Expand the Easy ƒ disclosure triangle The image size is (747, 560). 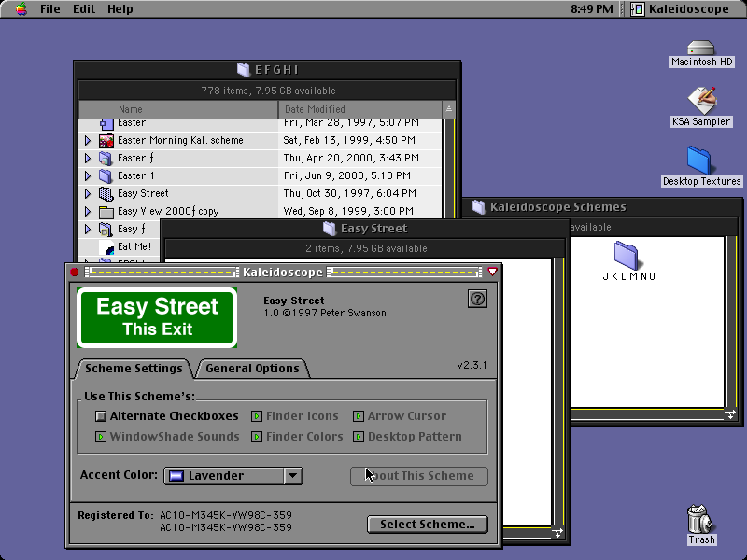88,229
